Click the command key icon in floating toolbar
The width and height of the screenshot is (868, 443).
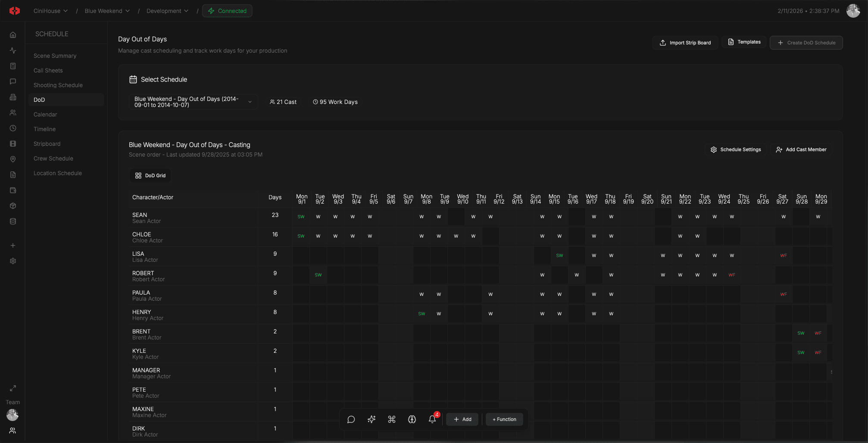(x=392, y=419)
